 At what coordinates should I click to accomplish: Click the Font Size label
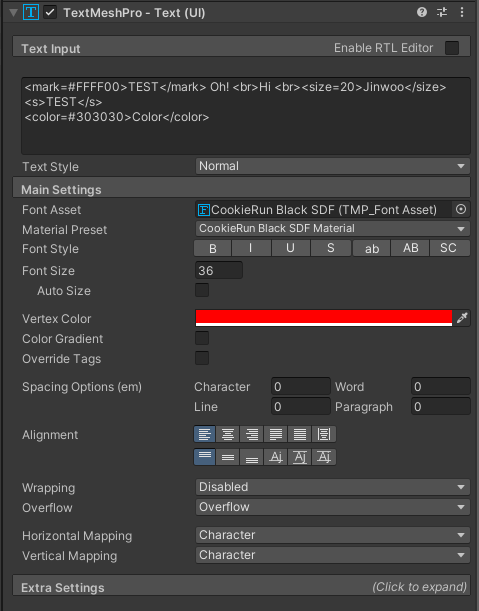48,271
